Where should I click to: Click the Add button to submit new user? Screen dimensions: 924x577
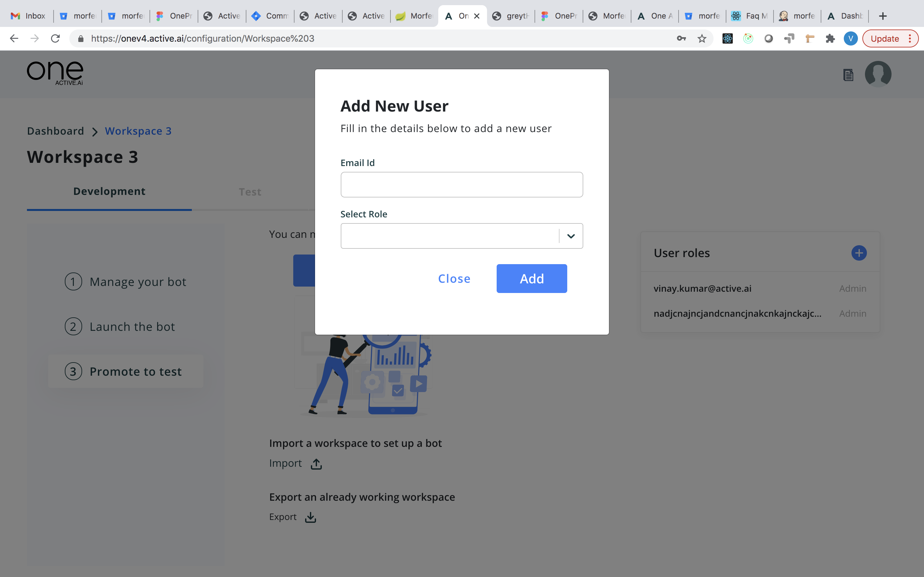click(x=532, y=278)
